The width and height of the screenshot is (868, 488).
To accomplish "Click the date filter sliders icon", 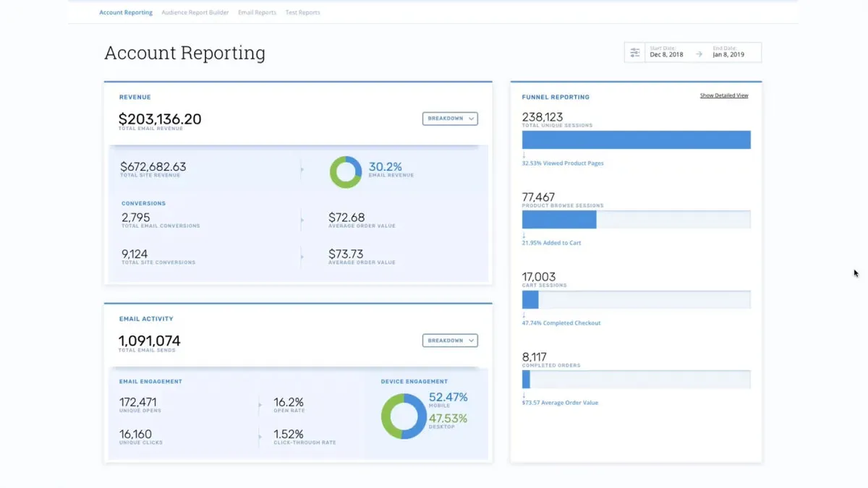I will point(635,53).
